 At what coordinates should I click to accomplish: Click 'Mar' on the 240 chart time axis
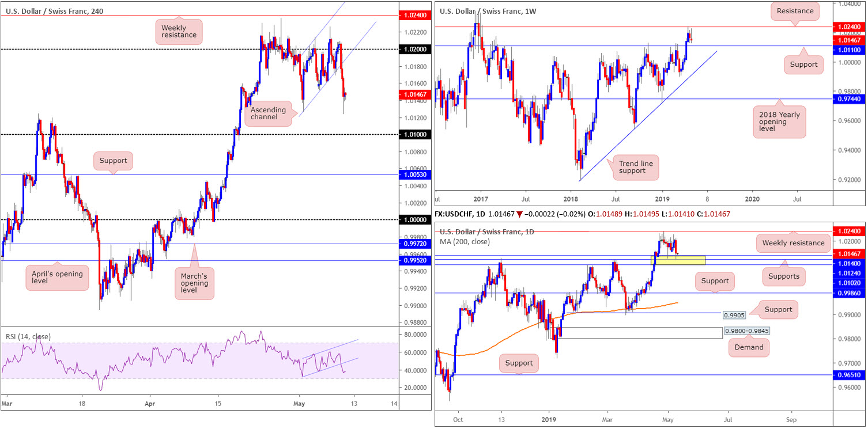[x=7, y=404]
